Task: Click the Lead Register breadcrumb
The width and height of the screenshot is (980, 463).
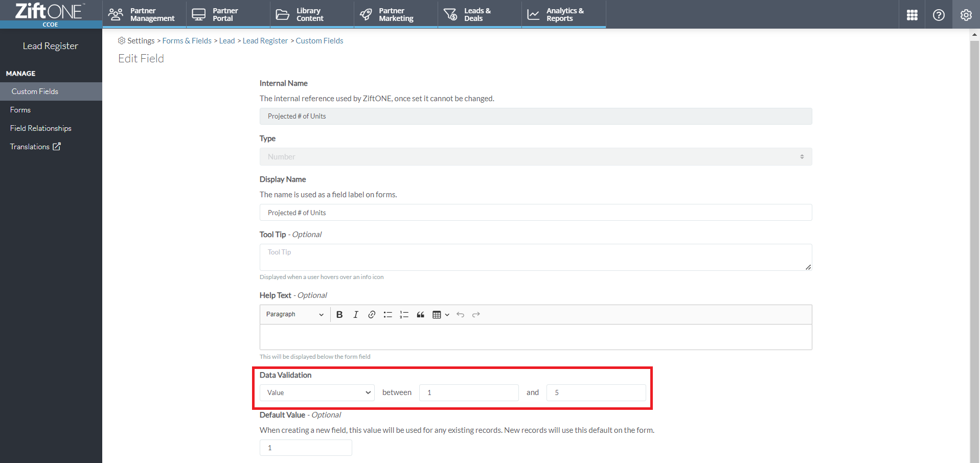Action: 265,41
